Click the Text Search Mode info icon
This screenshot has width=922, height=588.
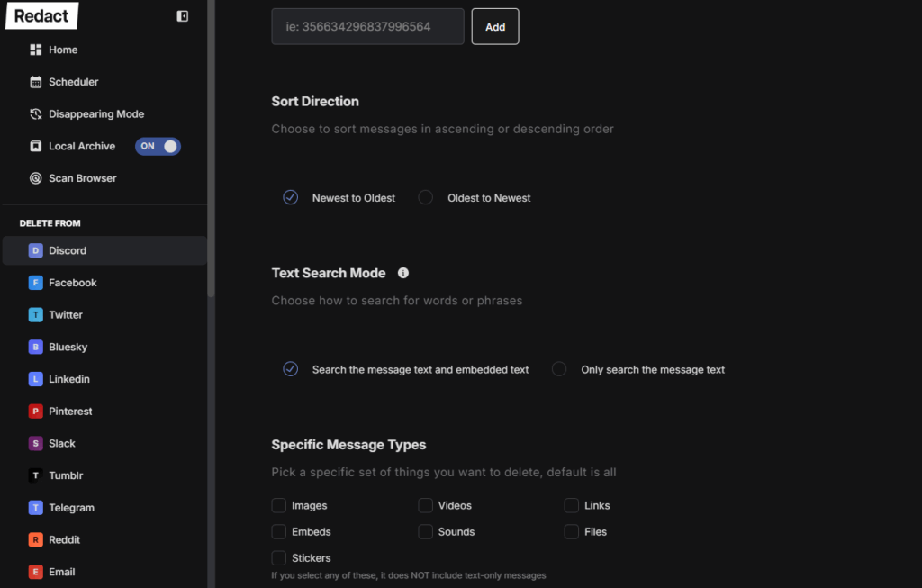(x=403, y=273)
